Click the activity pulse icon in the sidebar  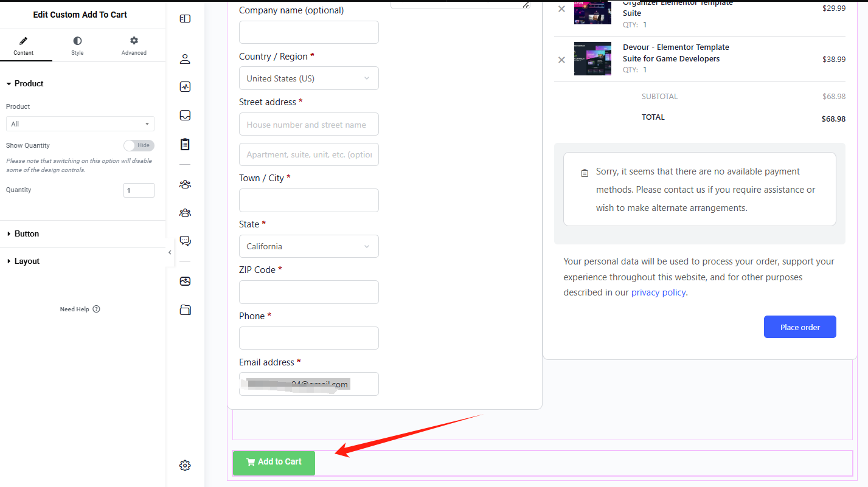pos(185,86)
